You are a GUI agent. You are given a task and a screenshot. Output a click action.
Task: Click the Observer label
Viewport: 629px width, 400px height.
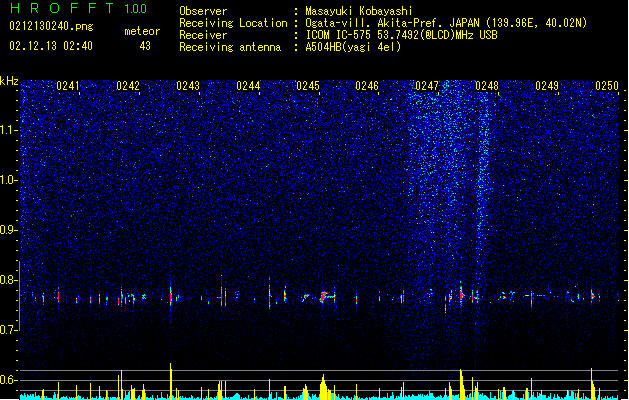point(203,11)
